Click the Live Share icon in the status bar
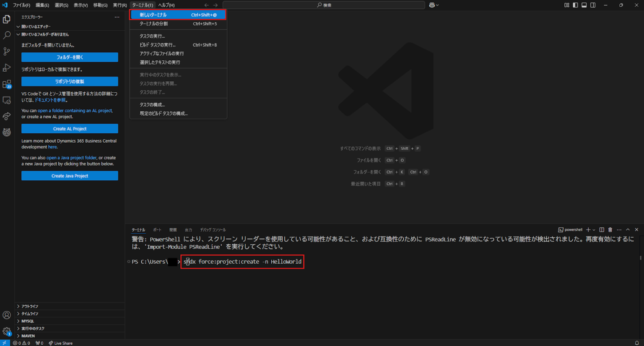Screen dimensions: 644x346 tap(60, 343)
